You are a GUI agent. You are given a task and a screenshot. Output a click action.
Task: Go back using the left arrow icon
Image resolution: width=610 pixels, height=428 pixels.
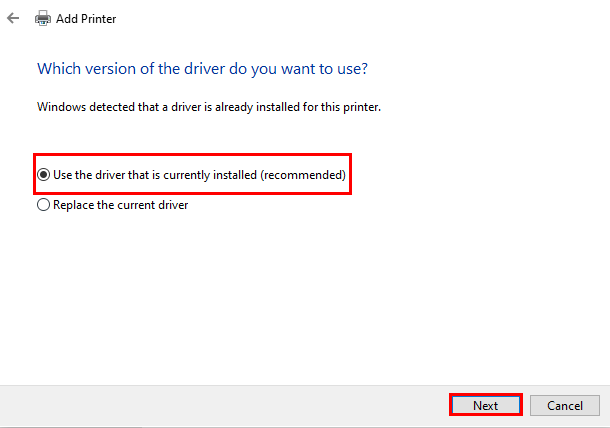(13, 18)
